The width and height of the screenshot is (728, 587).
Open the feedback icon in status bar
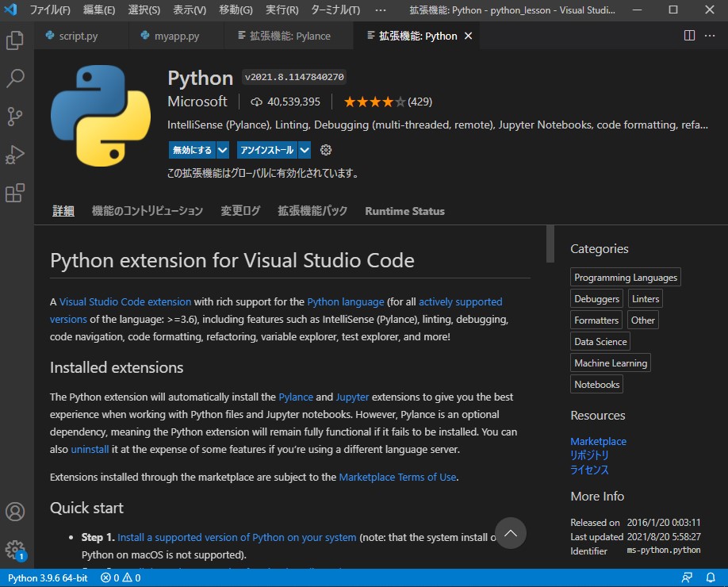687,577
